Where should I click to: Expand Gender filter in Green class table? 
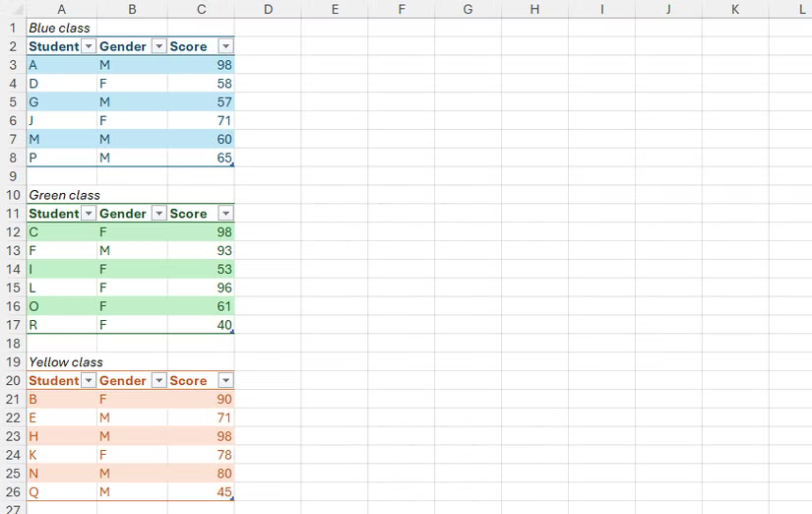pos(157,214)
